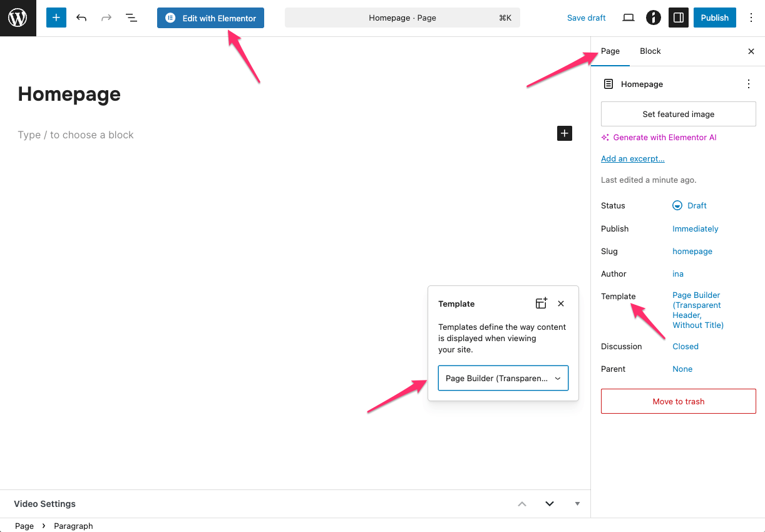Click the Add an excerpt link
Screen dimensions: 765x532
point(633,159)
